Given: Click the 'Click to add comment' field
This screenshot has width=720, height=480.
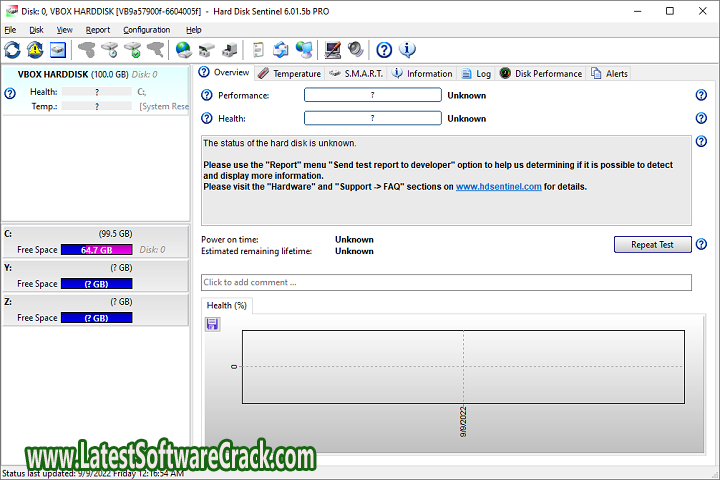Looking at the screenshot, I should click(x=446, y=282).
